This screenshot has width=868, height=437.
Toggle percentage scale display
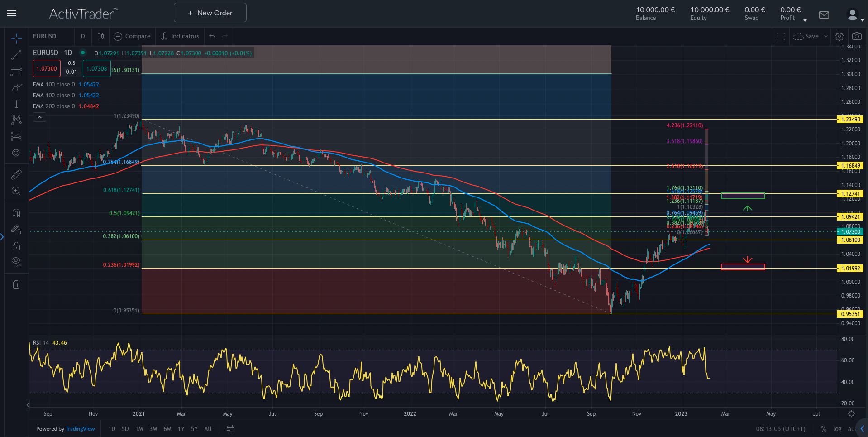[824, 429]
